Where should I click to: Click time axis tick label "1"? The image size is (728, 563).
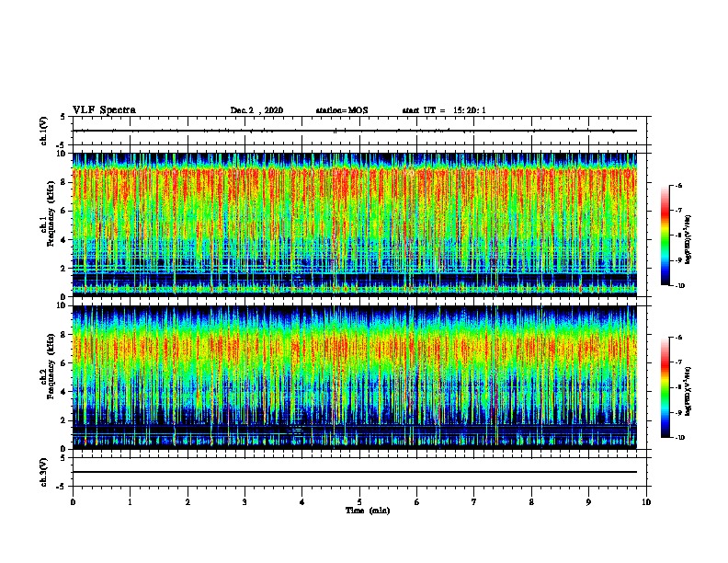click(x=130, y=502)
